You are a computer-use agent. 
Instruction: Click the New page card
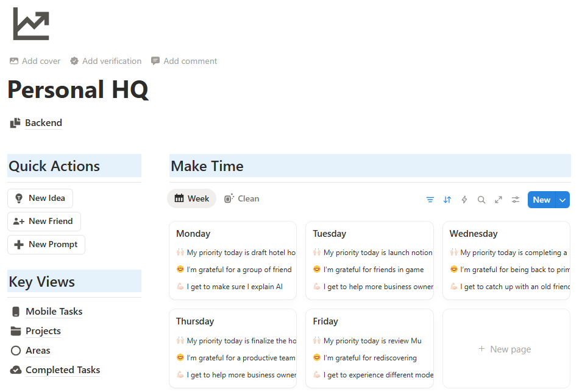[x=505, y=348]
